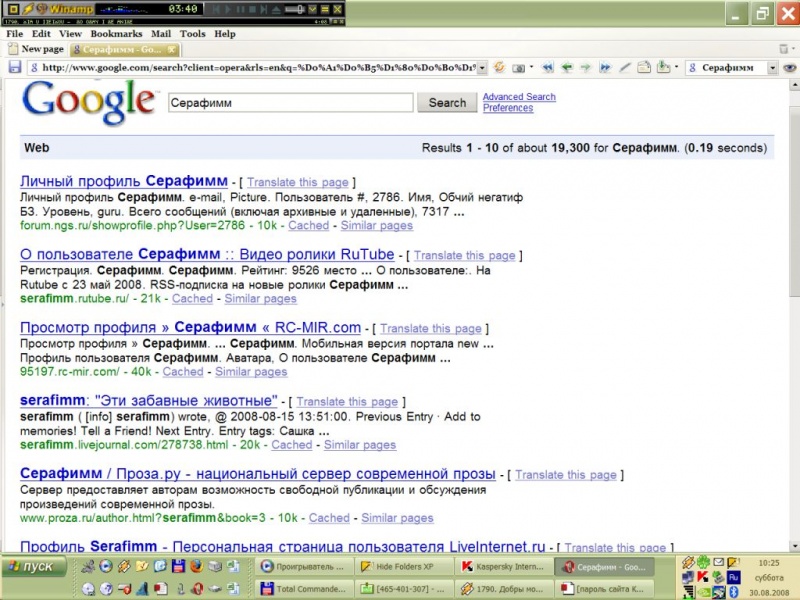Image resolution: width=800 pixels, height=600 pixels.
Task: Open the Bookmarks menu
Action: (x=117, y=34)
